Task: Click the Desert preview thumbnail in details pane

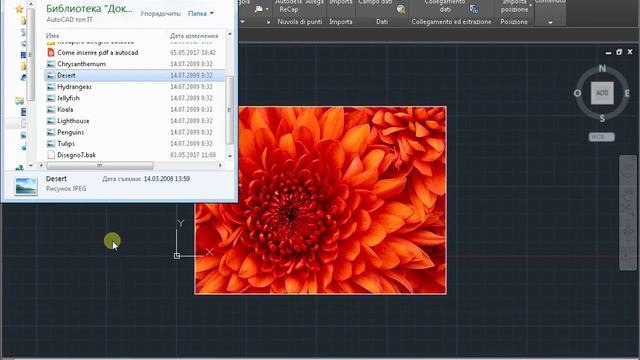Action: [x=26, y=187]
